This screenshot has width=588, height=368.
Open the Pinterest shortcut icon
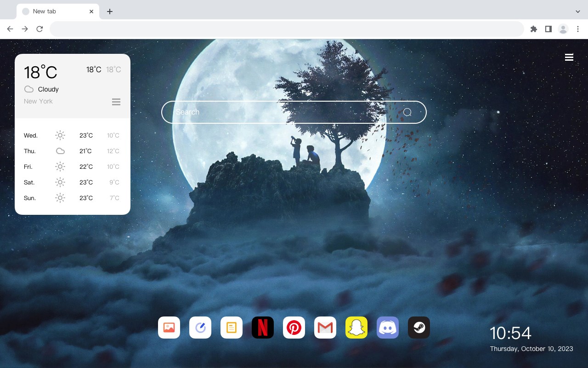tap(294, 328)
